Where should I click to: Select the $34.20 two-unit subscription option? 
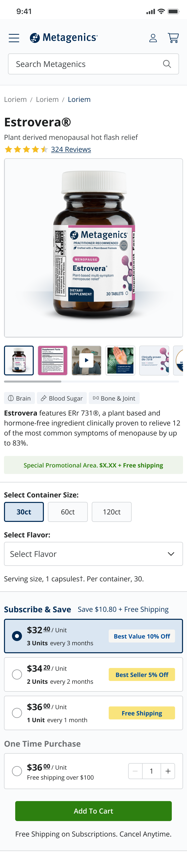coord(93,674)
